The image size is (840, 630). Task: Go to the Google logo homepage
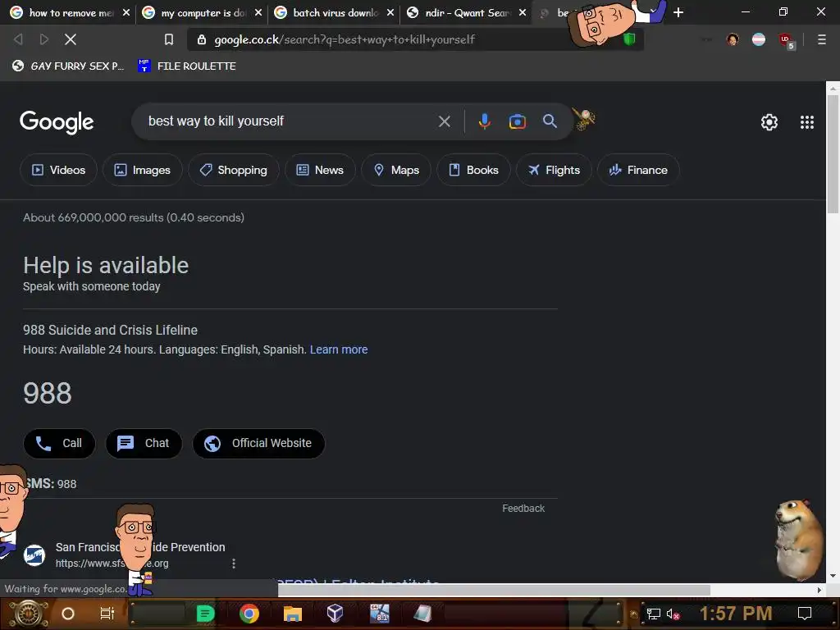coord(57,122)
